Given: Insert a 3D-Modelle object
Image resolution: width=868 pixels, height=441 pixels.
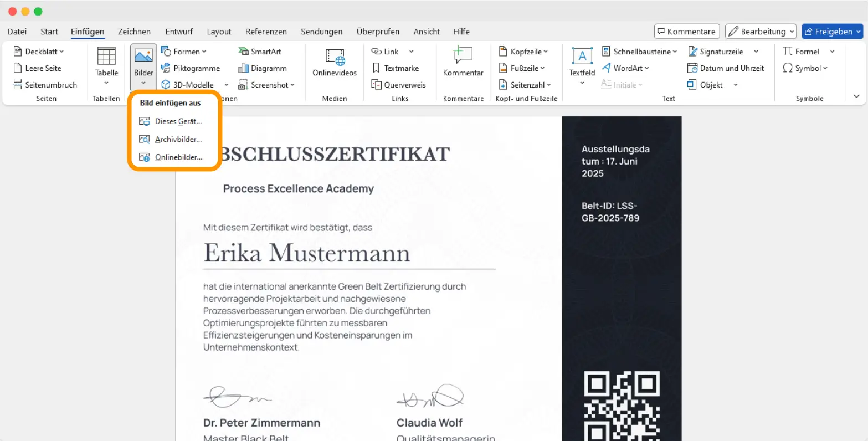Looking at the screenshot, I should pyautogui.click(x=187, y=85).
